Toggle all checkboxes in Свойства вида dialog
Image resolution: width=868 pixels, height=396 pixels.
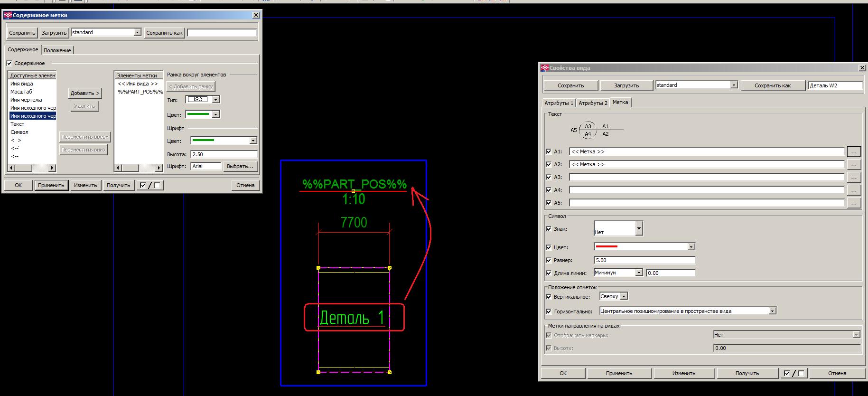(793, 373)
